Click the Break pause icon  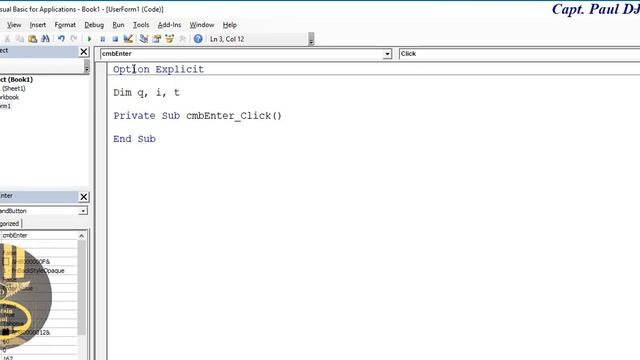click(102, 39)
